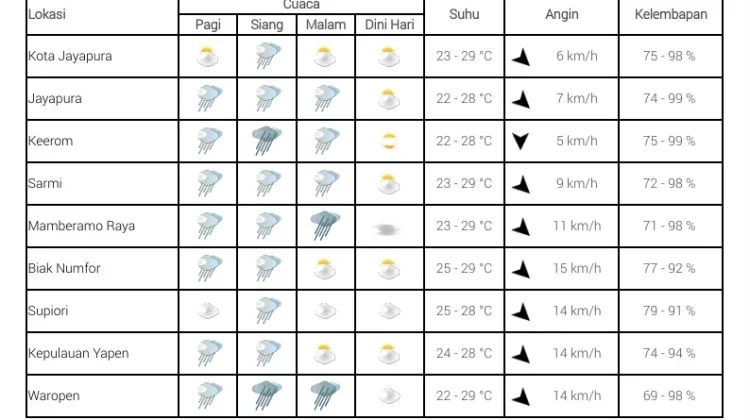Click the Kelembapan column header
Screen dimensions: 750x420
click(x=671, y=14)
